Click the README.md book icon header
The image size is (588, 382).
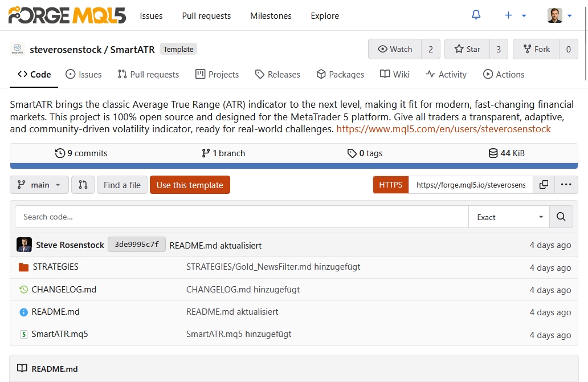[22, 368]
